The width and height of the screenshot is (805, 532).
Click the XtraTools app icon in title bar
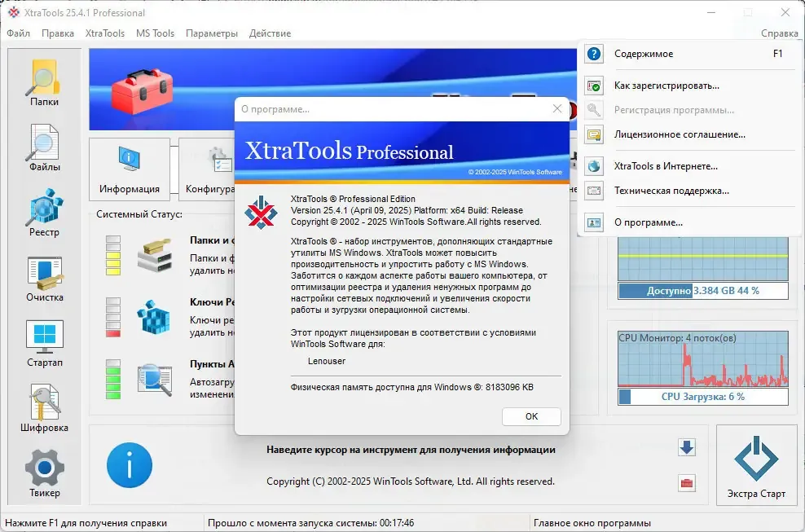click(14, 12)
